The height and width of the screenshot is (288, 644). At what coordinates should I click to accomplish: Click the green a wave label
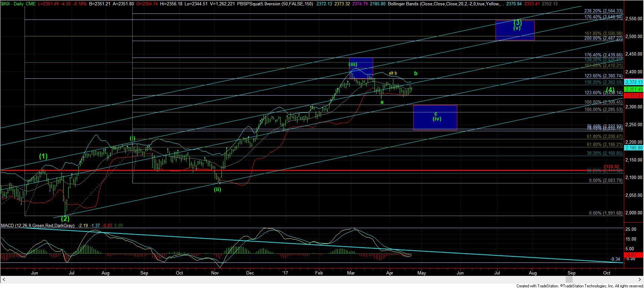tap(382, 102)
